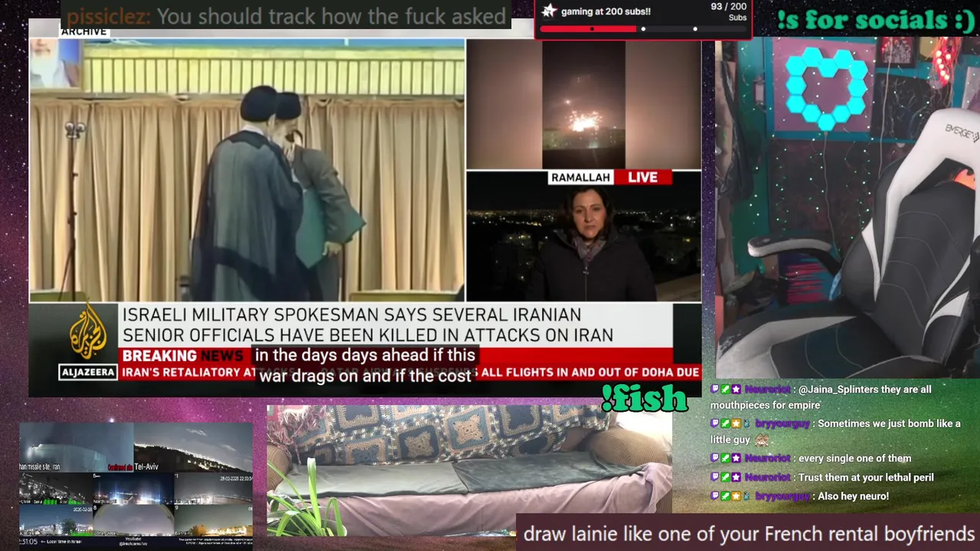Click the chat message 'Also hey neuro!'
The height and width of the screenshot is (551, 980).
pos(853,497)
